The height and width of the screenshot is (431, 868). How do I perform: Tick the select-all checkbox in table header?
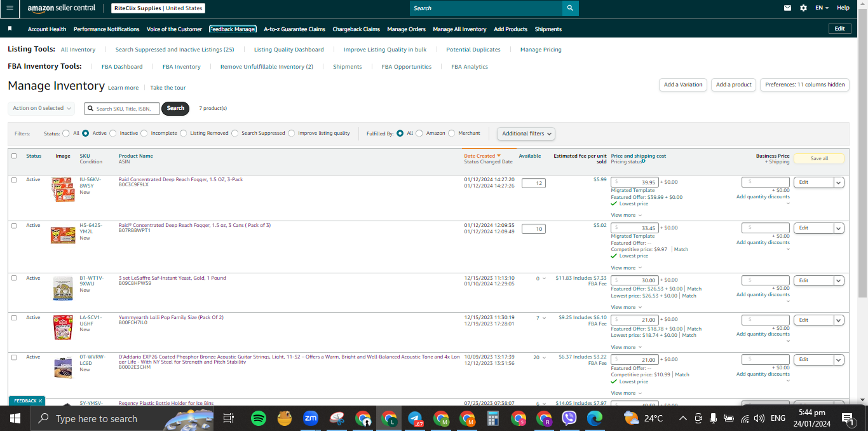(14, 156)
